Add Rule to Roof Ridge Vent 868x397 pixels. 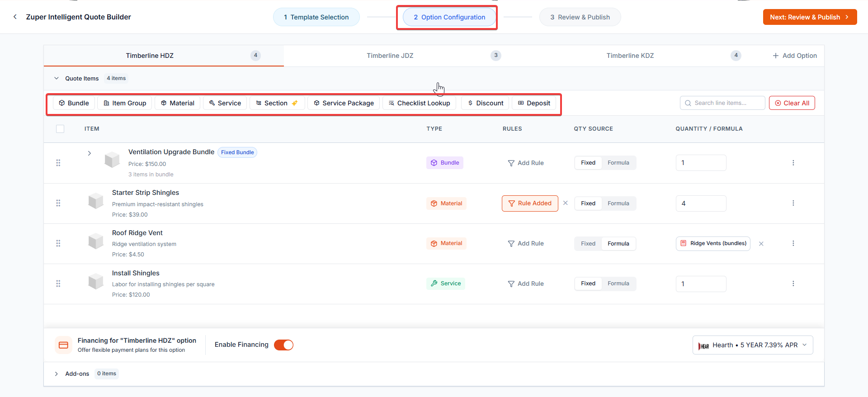pos(526,243)
